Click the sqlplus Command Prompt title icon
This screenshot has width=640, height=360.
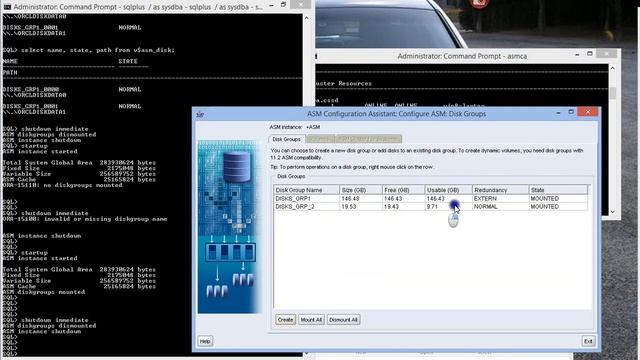pos(7,7)
